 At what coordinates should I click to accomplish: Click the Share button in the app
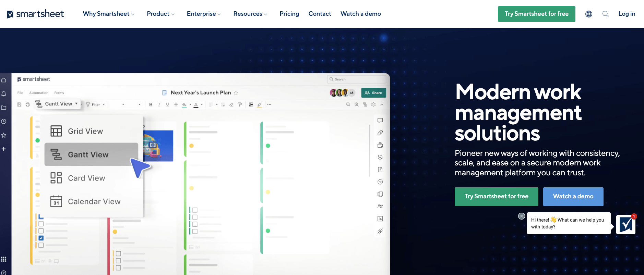pos(373,93)
